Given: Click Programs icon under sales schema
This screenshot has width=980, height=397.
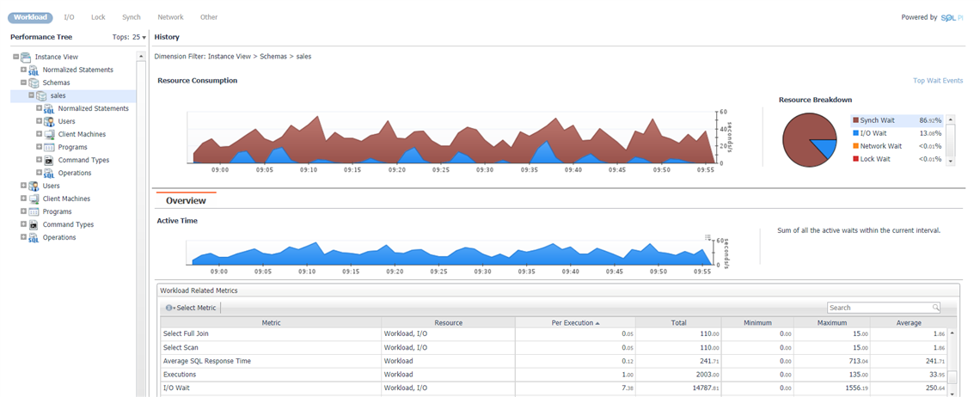Looking at the screenshot, I should click(x=49, y=148).
